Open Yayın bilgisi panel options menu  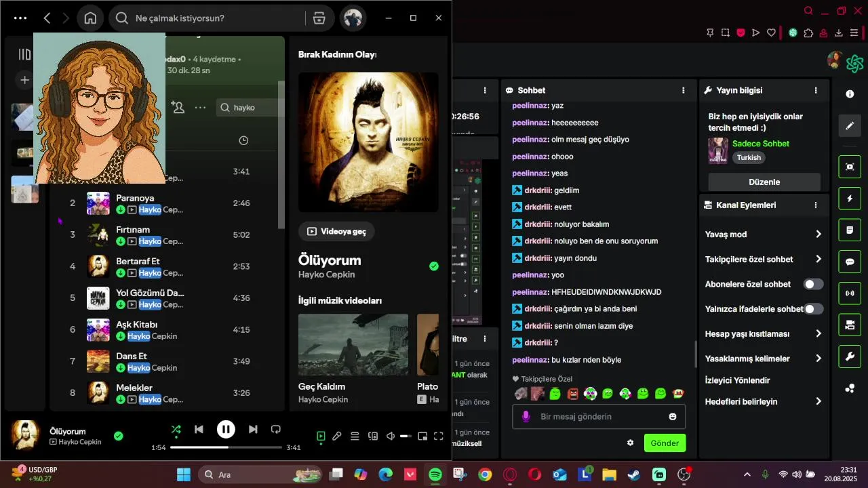coord(816,90)
